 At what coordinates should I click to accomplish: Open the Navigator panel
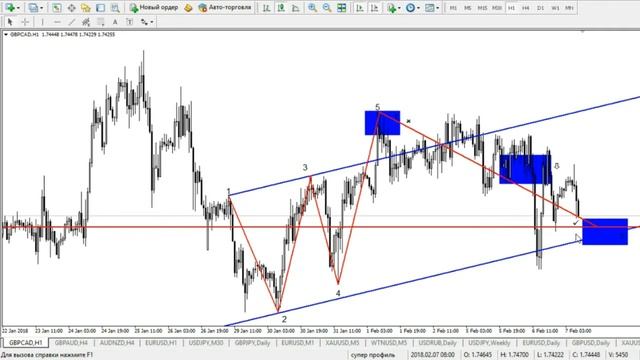[86, 8]
